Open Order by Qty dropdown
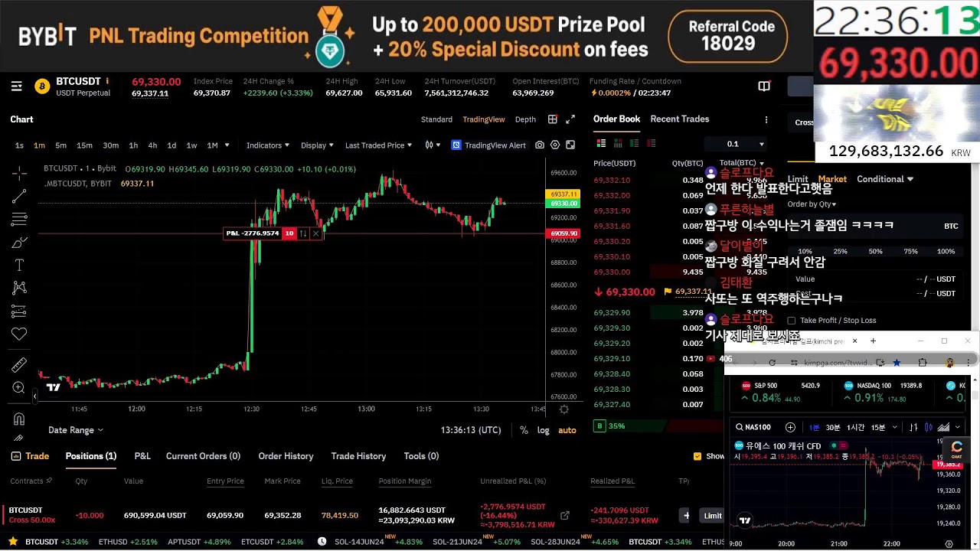Screen dimensions: 980x551 (812, 204)
